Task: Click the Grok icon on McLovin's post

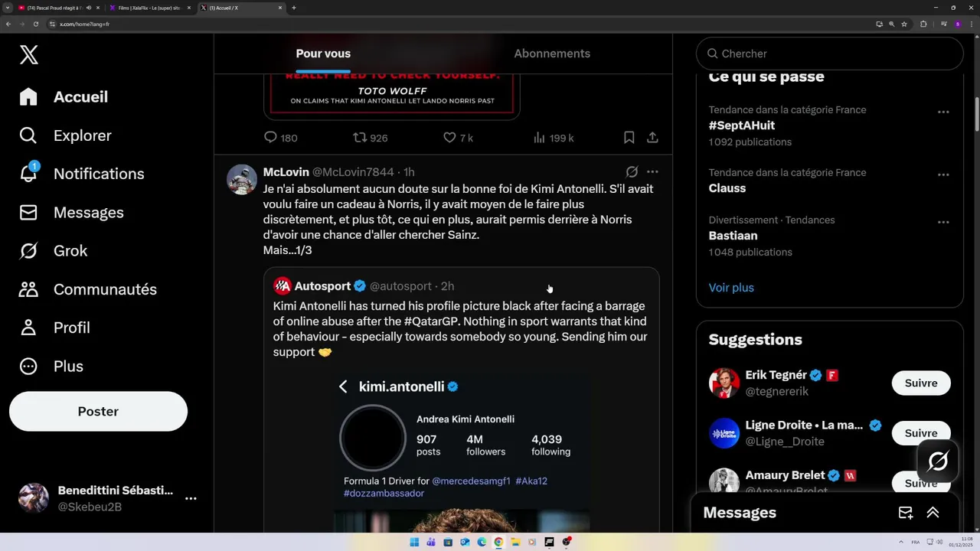Action: pos(632,172)
